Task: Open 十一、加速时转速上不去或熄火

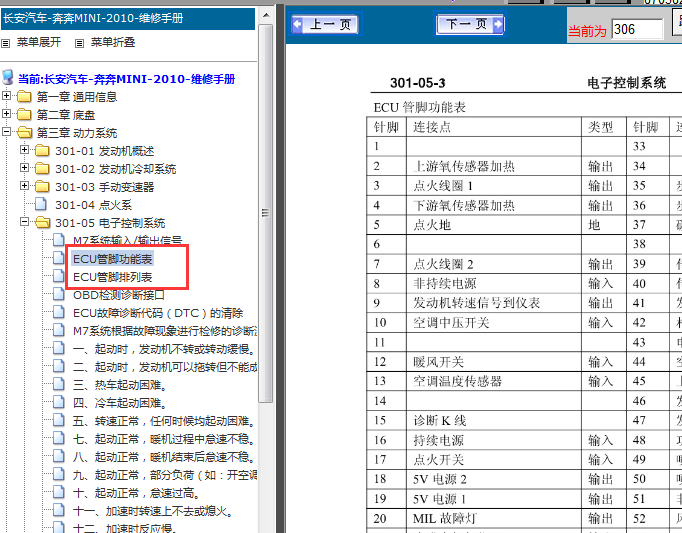Action: pyautogui.click(x=153, y=512)
